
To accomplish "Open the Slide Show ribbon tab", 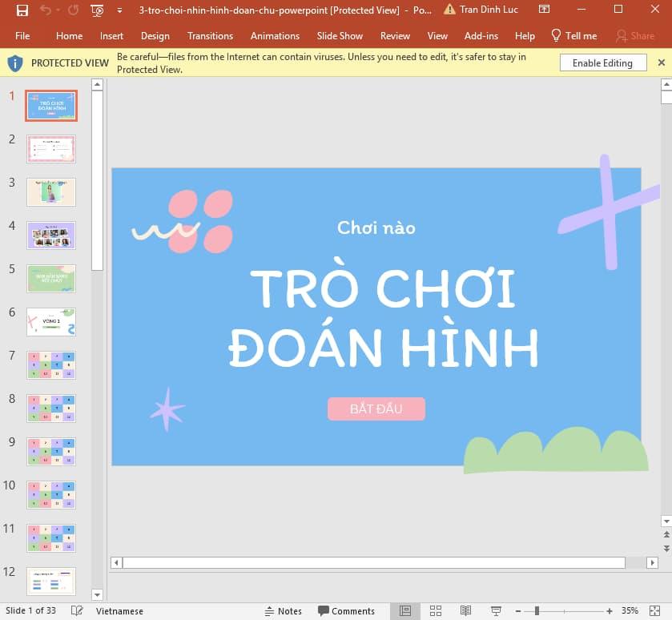I will [x=340, y=36].
